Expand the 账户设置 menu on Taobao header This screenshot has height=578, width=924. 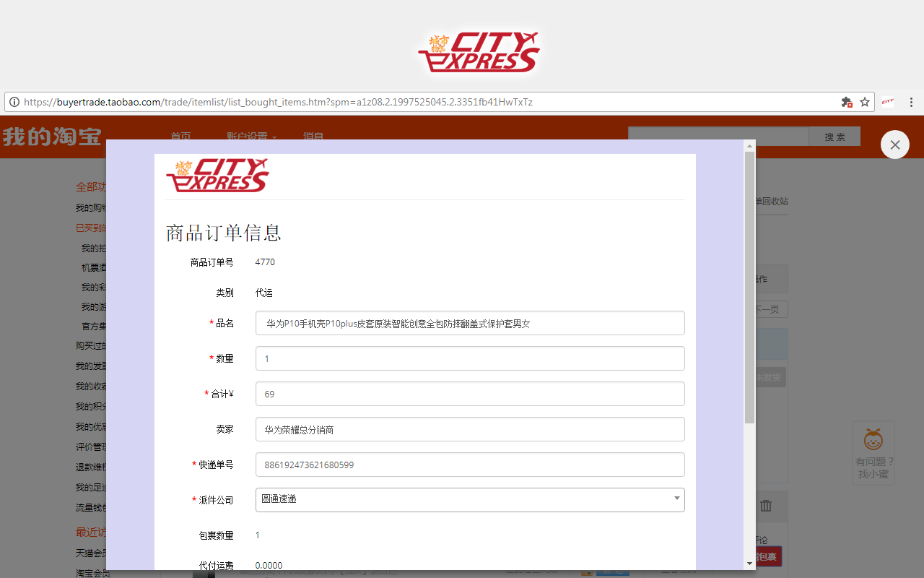click(251, 136)
